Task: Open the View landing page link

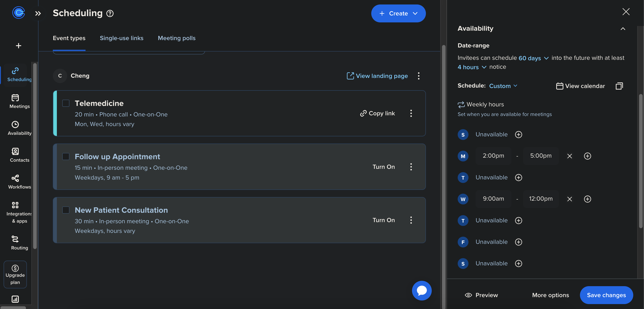Action: coord(377,76)
